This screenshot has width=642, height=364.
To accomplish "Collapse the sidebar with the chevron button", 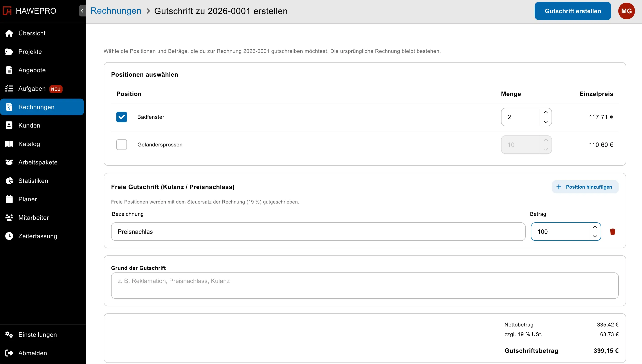I will [82, 11].
